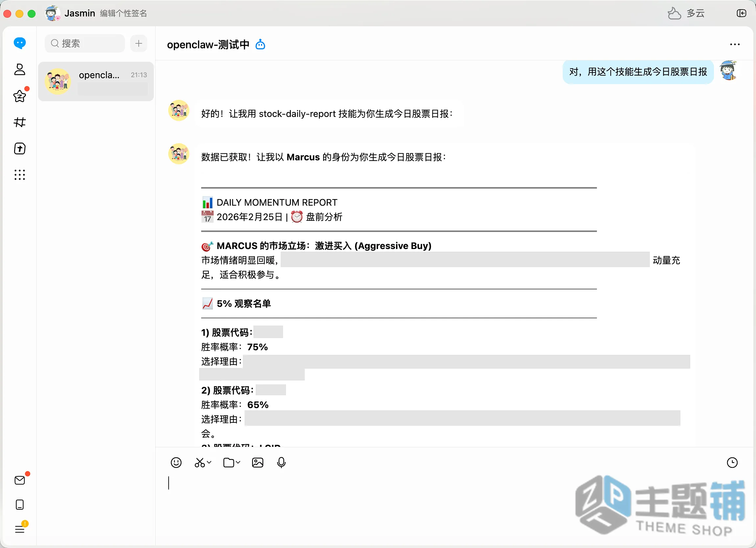Open chat history clock icon
This screenshot has height=548, width=756.
(x=732, y=462)
